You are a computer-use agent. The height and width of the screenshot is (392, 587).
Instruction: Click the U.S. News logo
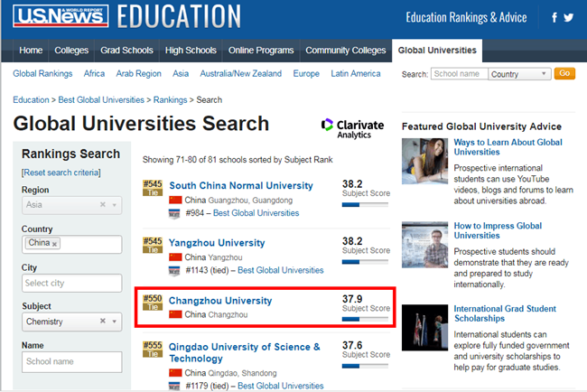(54, 15)
